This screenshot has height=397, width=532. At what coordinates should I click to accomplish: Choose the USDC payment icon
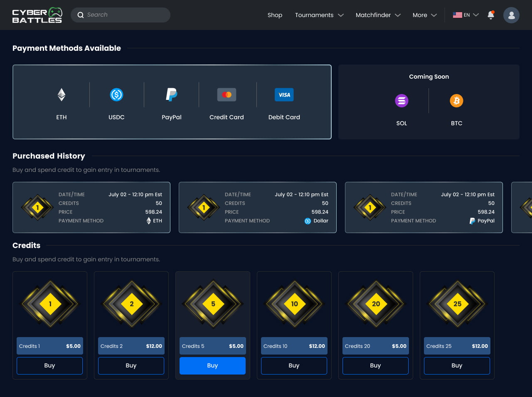116,95
